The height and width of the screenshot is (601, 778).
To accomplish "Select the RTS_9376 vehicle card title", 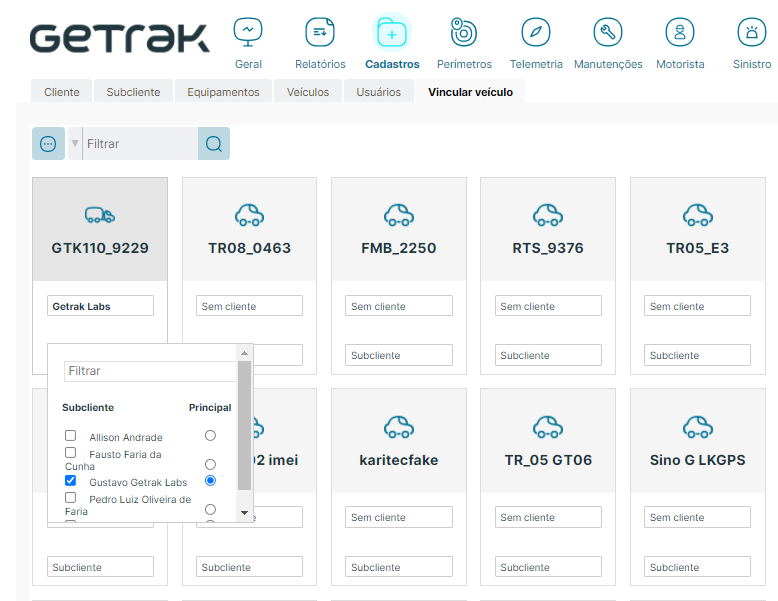I will tap(548, 248).
